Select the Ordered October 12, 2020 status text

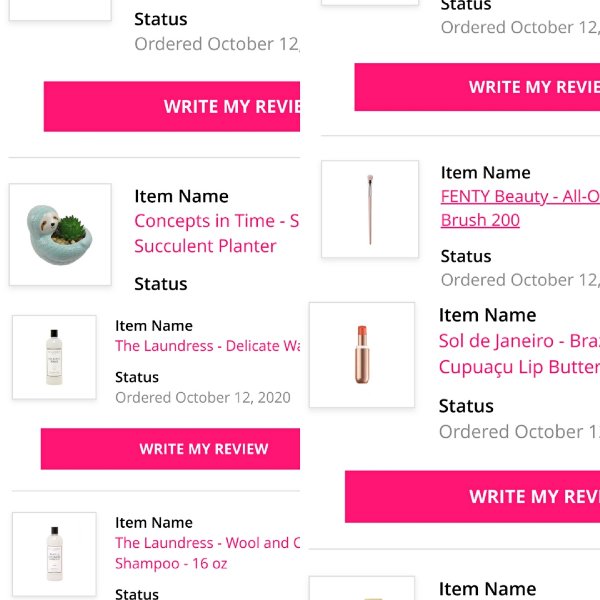[x=203, y=398]
